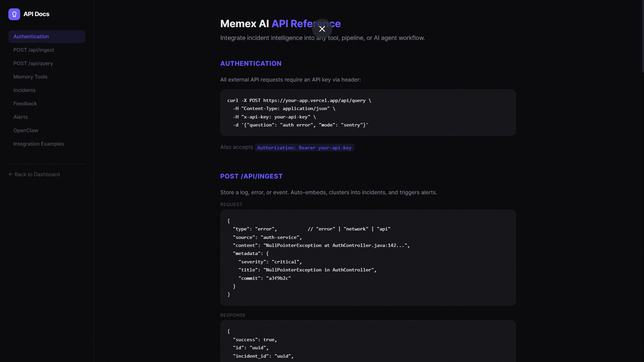The width and height of the screenshot is (644, 362).
Task: Click the AUTHENTICATION section heading
Action: tap(251, 64)
